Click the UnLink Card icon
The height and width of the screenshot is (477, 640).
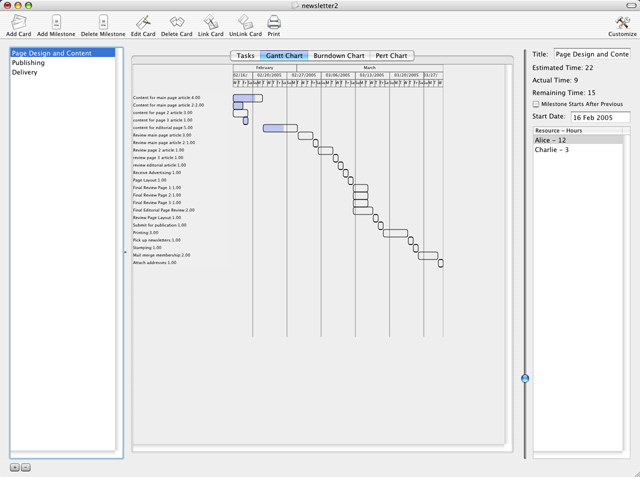[245, 21]
